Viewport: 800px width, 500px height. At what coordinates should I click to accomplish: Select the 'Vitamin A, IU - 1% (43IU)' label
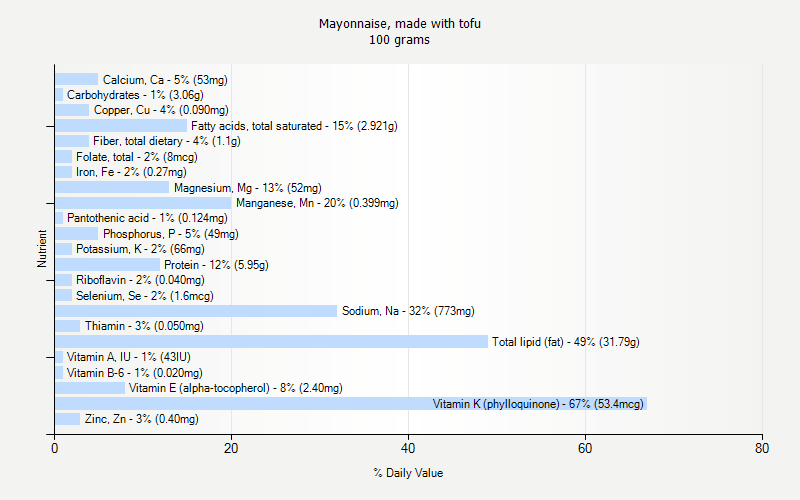(129, 357)
